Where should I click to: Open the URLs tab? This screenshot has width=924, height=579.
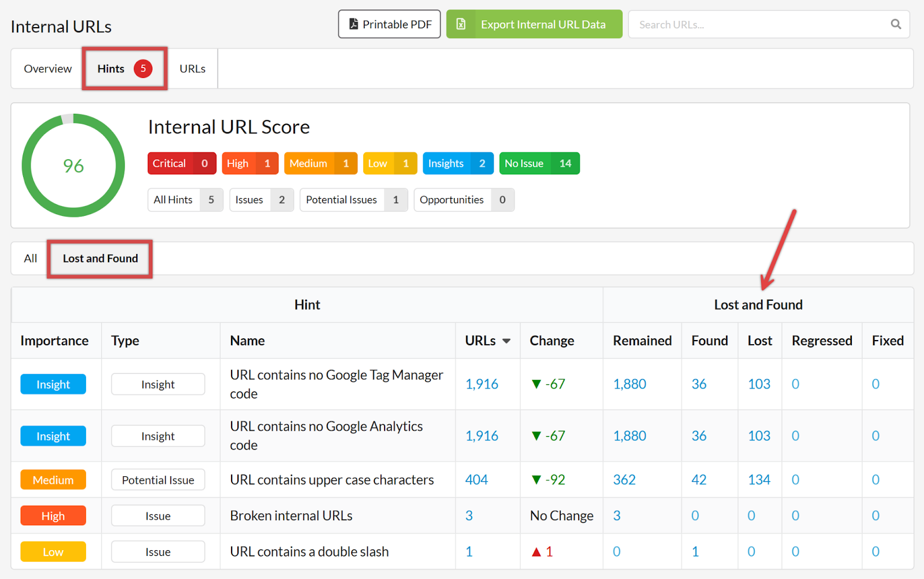click(192, 69)
